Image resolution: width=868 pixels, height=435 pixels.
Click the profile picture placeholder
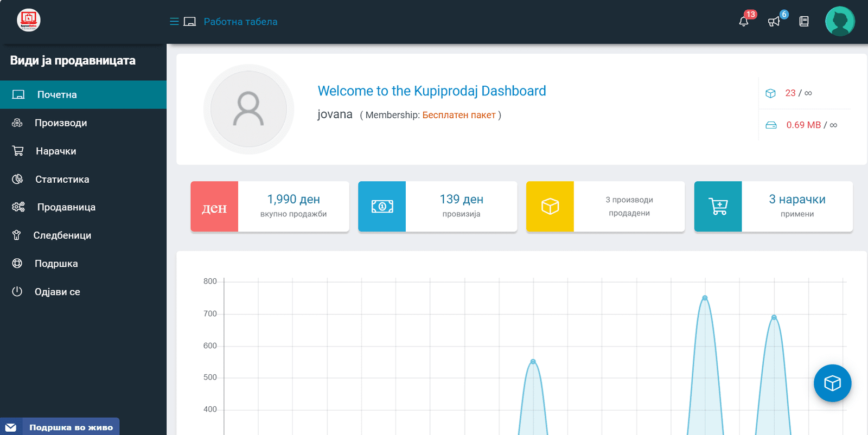[x=248, y=109]
